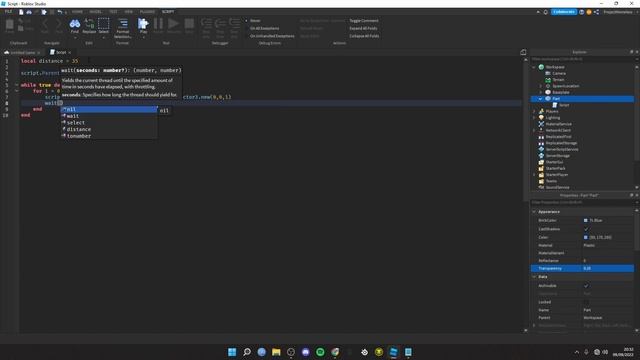Pick 'wait' from autocomplete list

coord(109,116)
